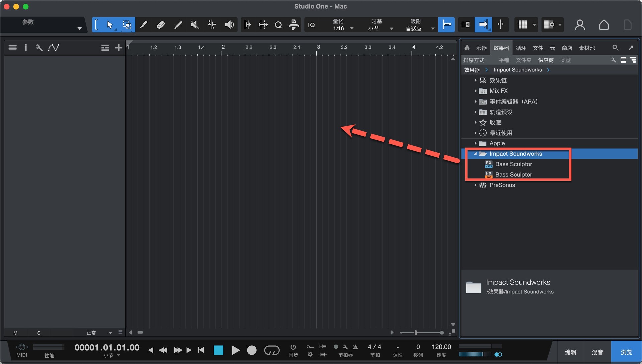Screen dimensions: 642x364
Task: Click the 00001.01.01.00 position display
Action: click(107, 348)
